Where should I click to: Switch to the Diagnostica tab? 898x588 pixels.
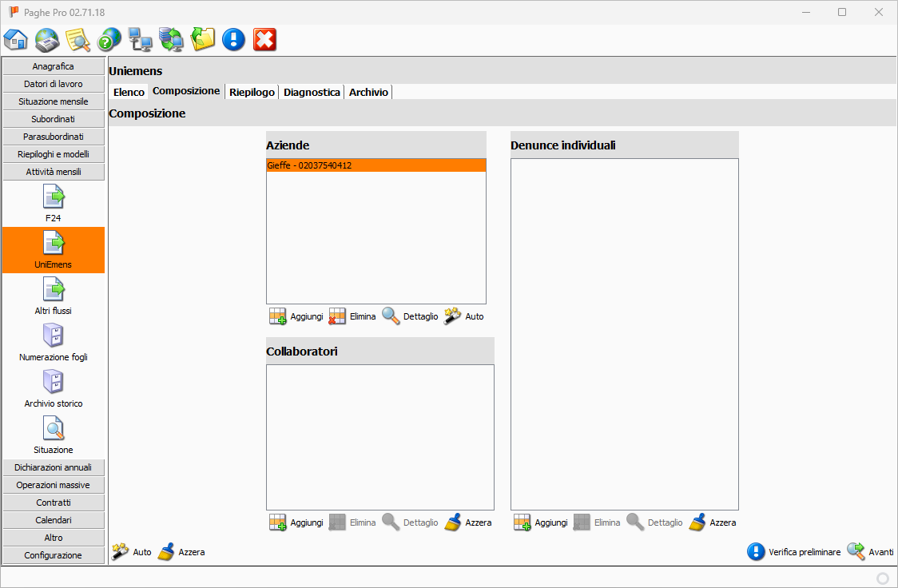point(312,92)
